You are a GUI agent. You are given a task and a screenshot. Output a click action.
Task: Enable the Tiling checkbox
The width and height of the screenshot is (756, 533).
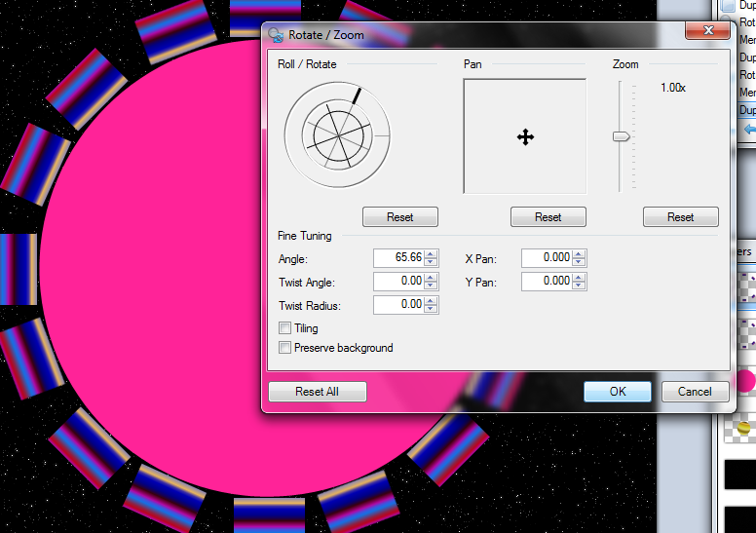click(285, 328)
